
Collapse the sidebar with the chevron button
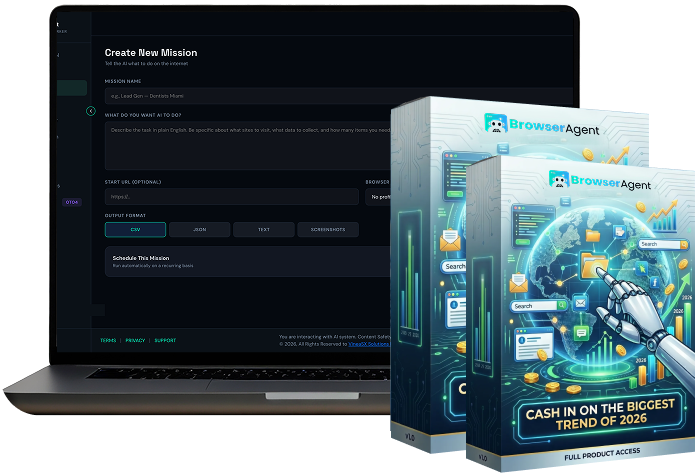[90, 111]
